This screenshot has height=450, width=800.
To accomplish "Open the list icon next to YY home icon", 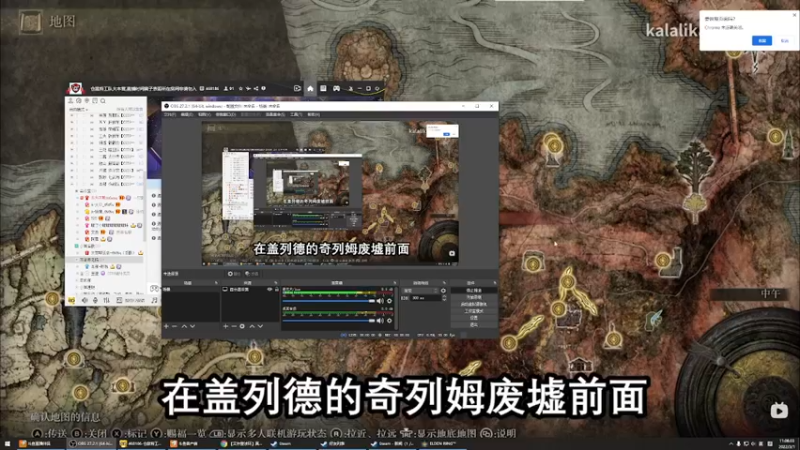I will click(323, 88).
